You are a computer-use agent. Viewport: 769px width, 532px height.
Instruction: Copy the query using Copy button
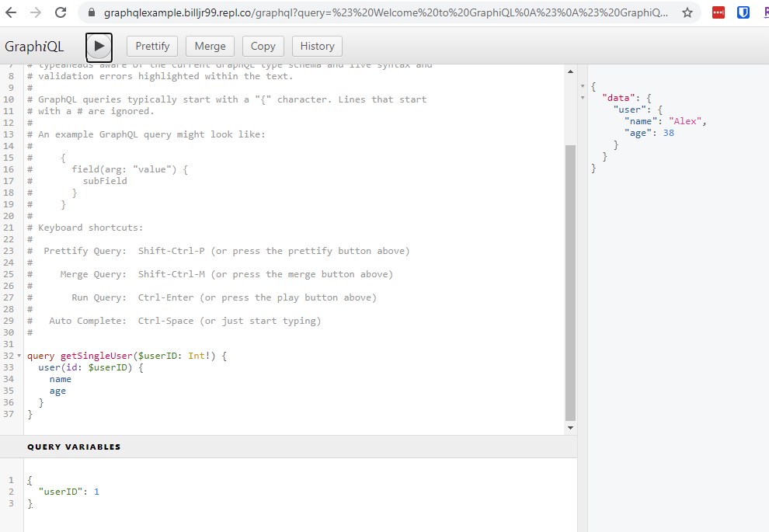click(x=263, y=47)
